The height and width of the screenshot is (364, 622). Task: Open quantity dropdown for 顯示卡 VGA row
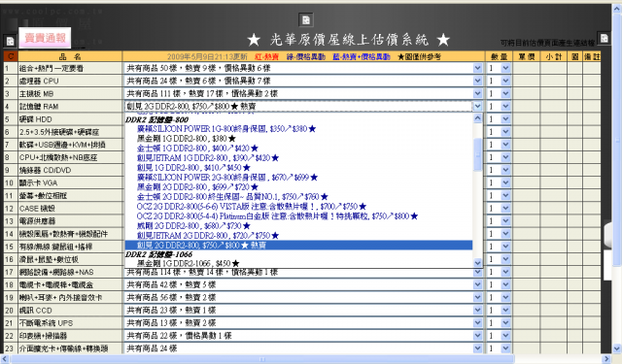coord(505,182)
